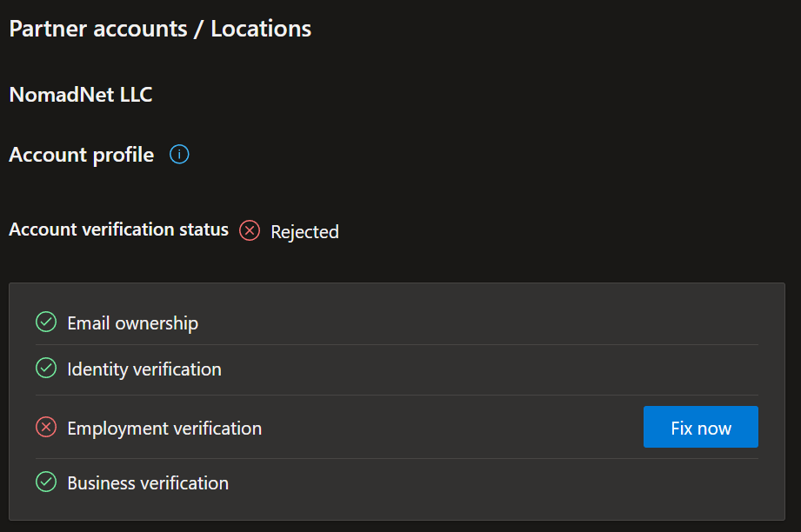Click the Rejected status text
801x532 pixels.
[x=305, y=232]
